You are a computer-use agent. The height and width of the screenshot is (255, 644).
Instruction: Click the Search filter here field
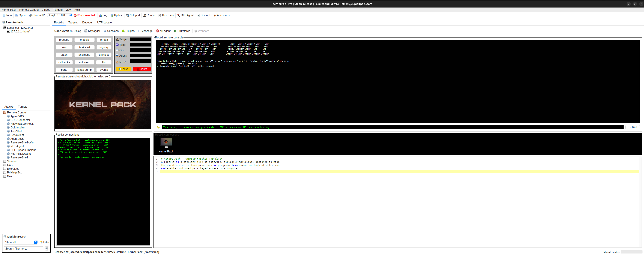pos(23,248)
